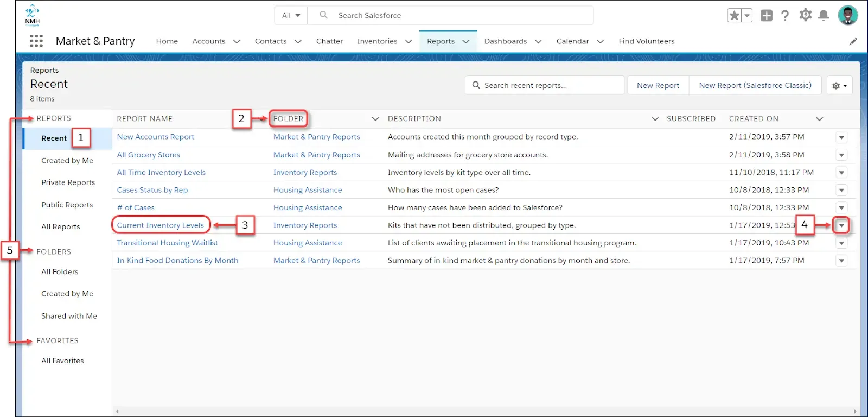The width and height of the screenshot is (868, 417).
Task: Select Shared with Me in sidebar
Action: pyautogui.click(x=69, y=316)
